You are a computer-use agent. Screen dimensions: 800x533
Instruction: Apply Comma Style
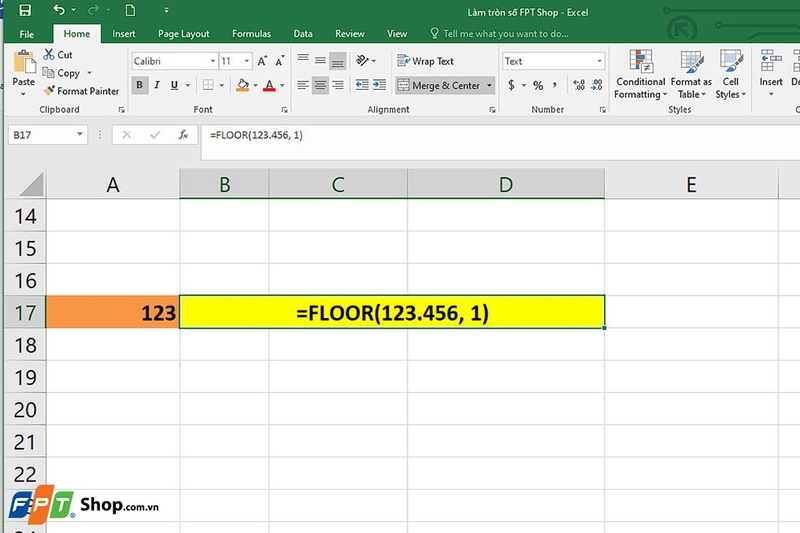(x=555, y=85)
